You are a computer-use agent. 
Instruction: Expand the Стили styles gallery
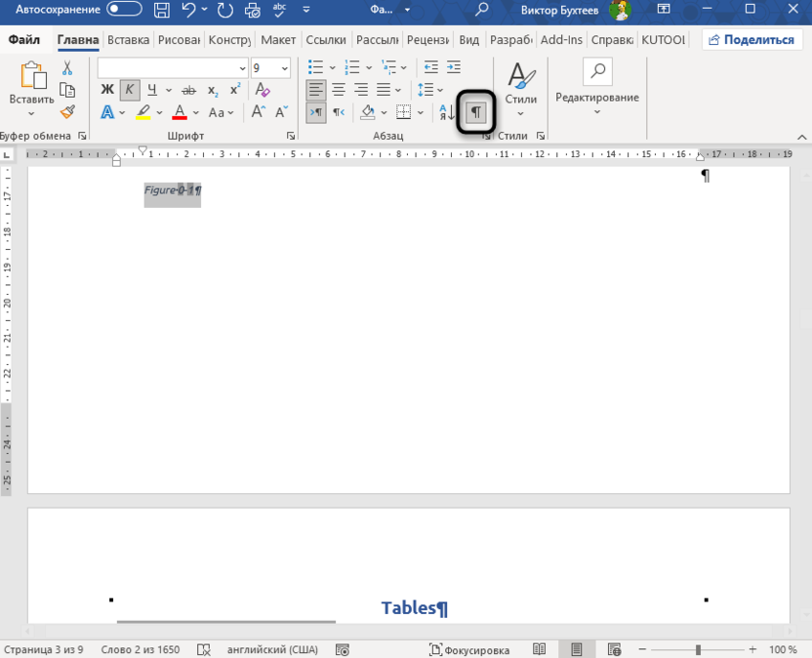[521, 86]
